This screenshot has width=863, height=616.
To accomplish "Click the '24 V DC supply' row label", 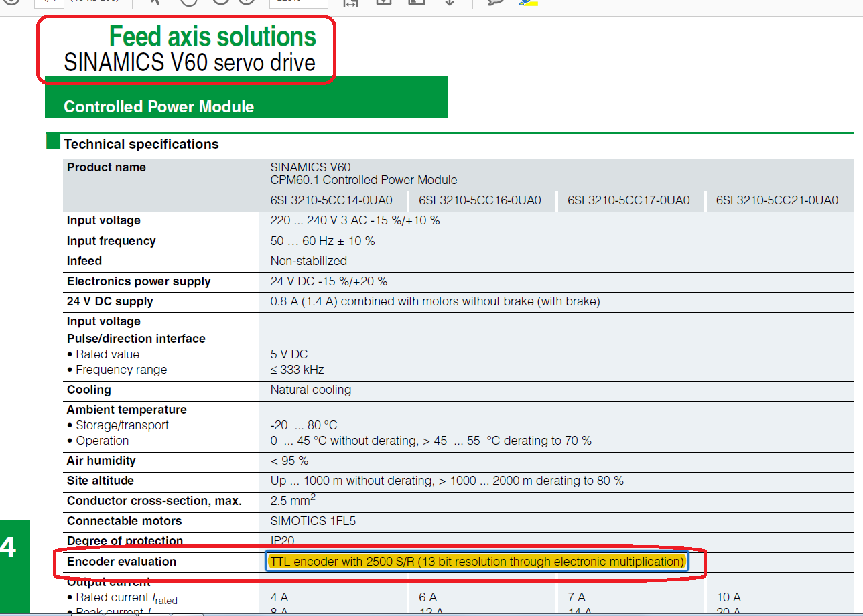I will [110, 301].
